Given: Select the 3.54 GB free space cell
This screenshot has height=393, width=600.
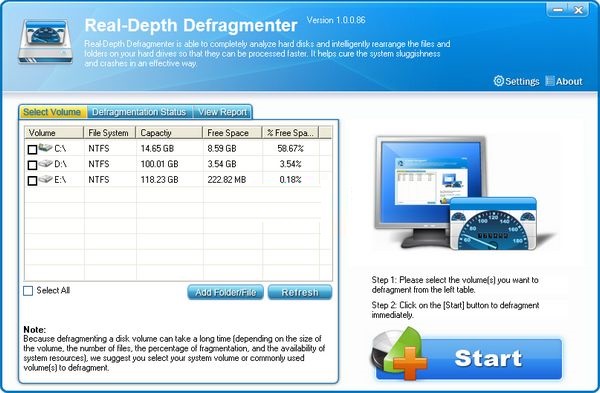Looking at the screenshot, I should point(222,164).
